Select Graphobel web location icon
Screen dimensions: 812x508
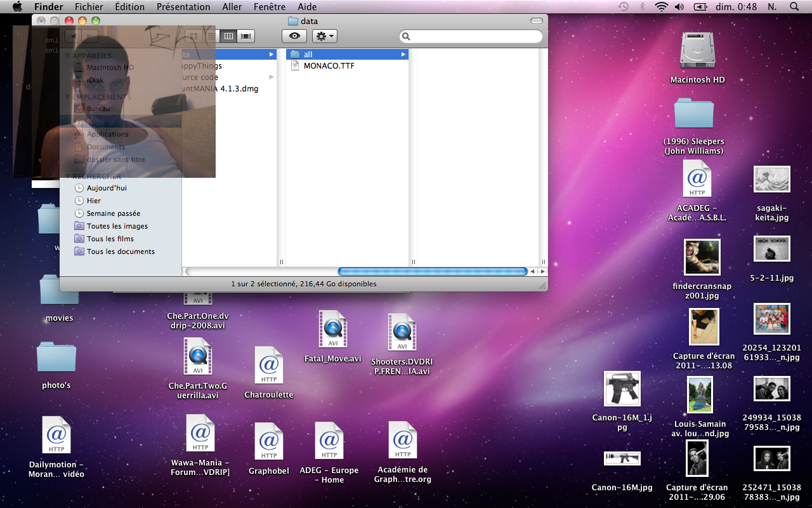(x=268, y=441)
